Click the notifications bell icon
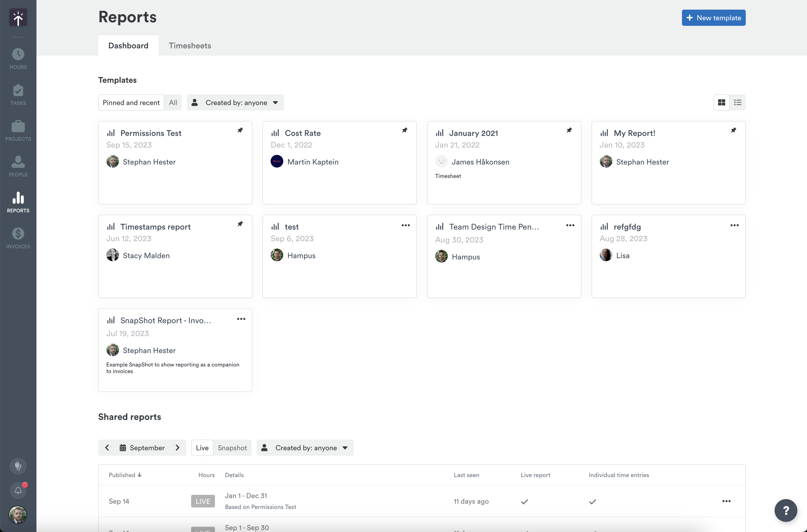This screenshot has height=532, width=807. click(x=18, y=490)
